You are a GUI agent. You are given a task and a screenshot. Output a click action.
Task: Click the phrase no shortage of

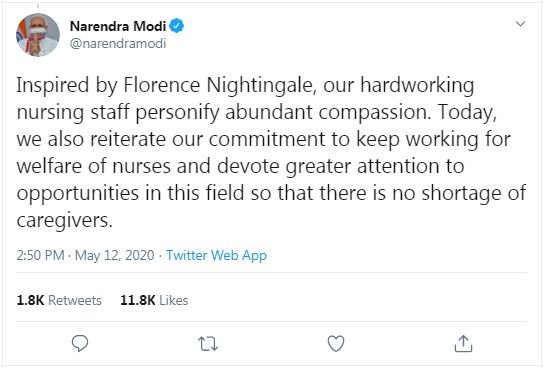pyautogui.click(x=459, y=193)
